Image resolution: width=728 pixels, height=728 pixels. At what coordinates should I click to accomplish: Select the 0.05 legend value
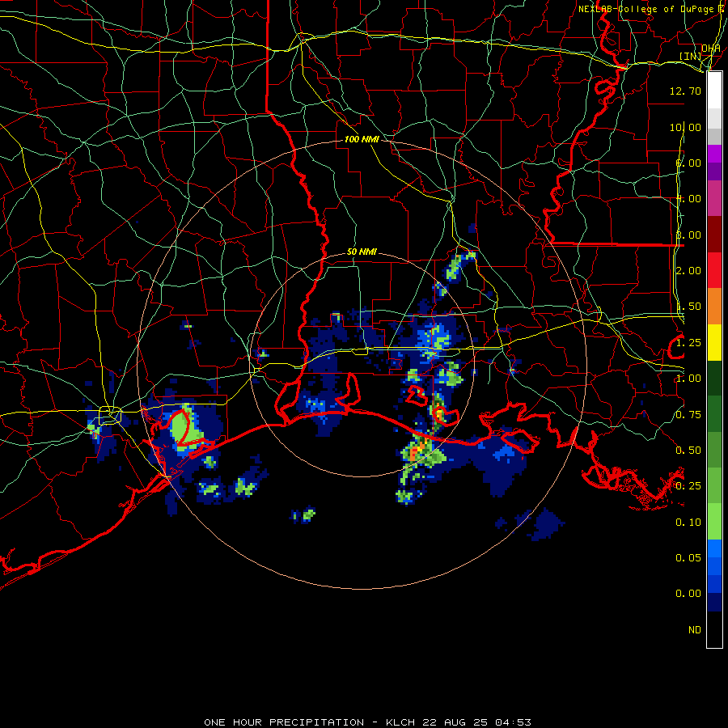[x=688, y=557]
